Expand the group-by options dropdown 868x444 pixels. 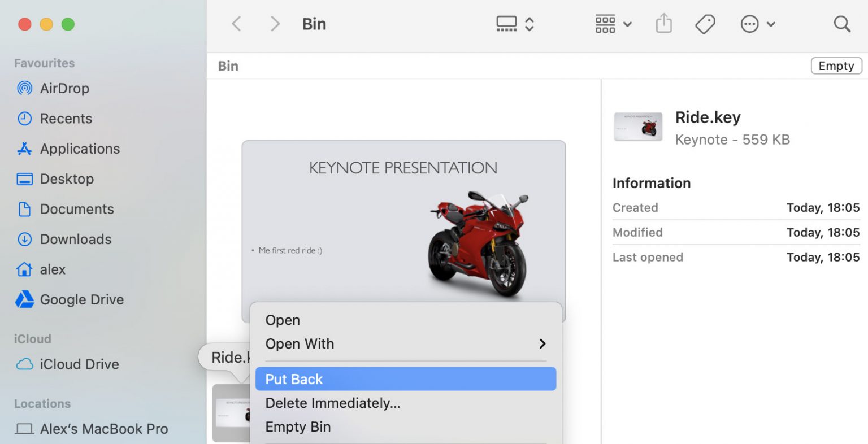[x=613, y=24]
